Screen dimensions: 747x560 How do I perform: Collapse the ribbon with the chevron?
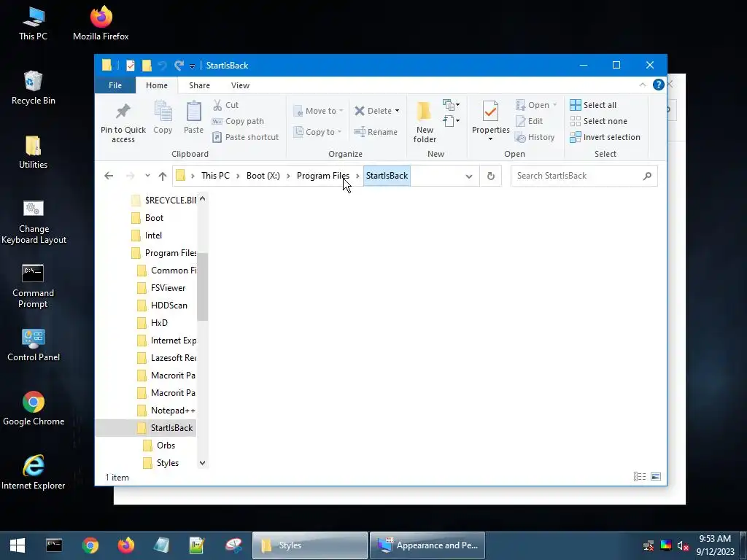tap(642, 85)
